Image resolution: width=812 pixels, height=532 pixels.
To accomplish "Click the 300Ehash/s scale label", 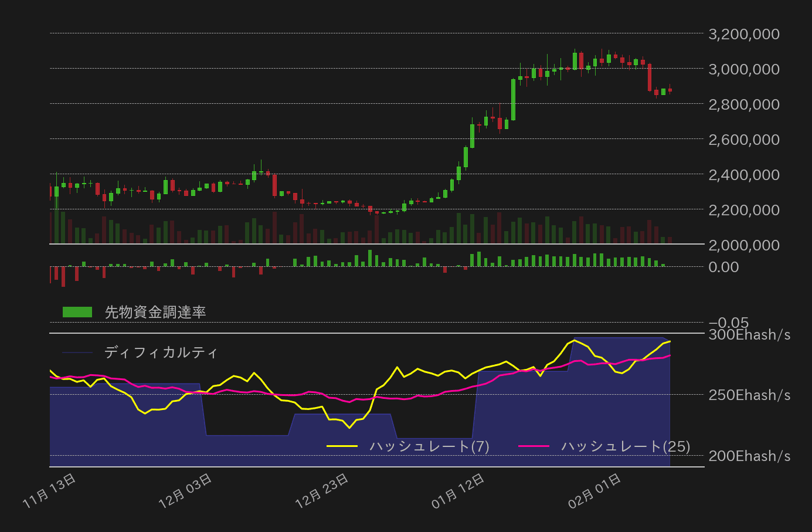I will 748,334.
